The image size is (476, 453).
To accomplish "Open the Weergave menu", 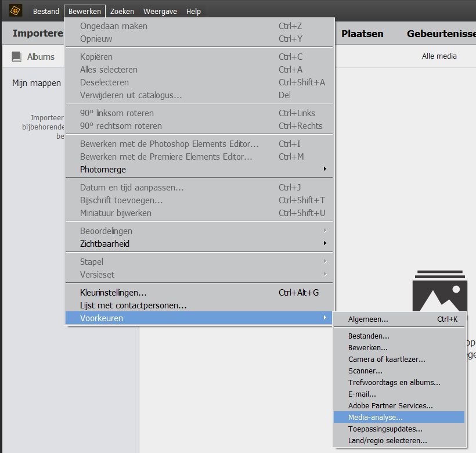I will 160,11.
